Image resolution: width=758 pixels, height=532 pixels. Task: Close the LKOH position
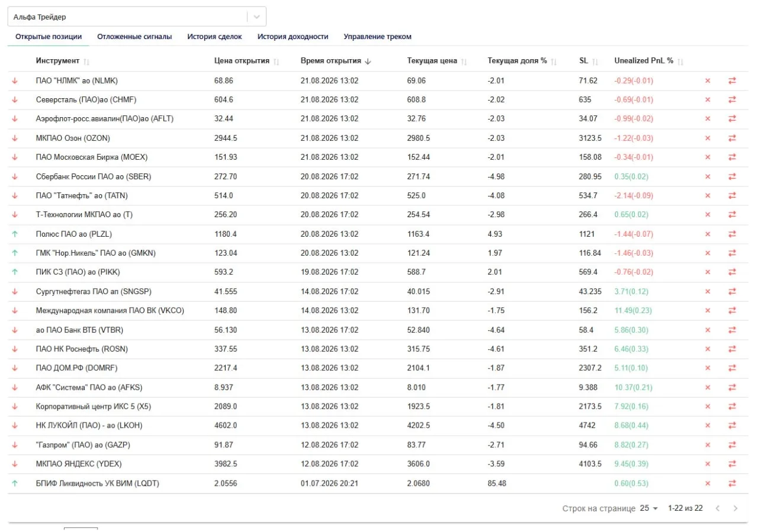click(x=707, y=425)
